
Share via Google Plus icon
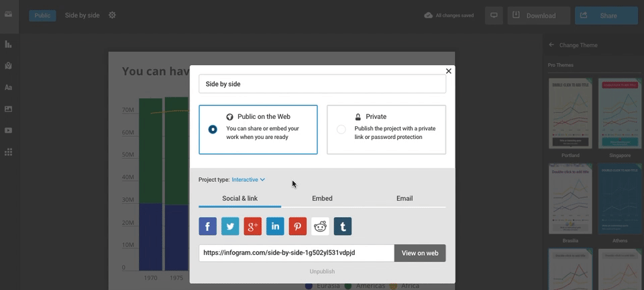252,226
